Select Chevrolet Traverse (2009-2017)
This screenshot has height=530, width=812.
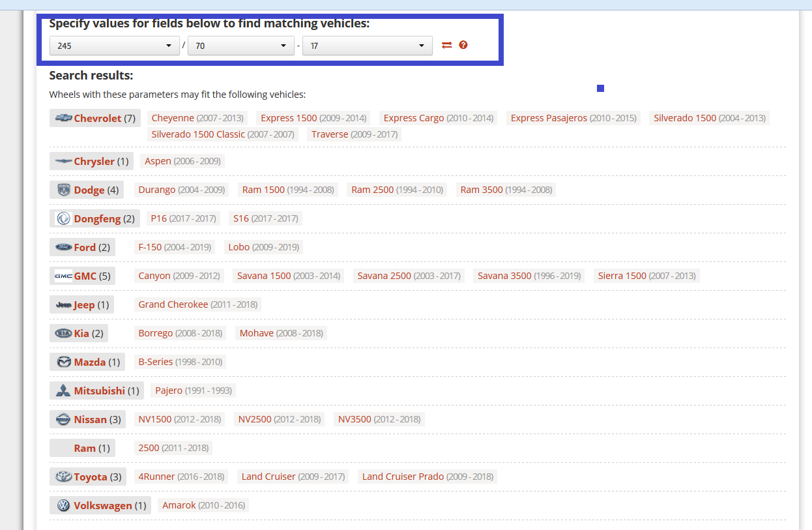coord(355,134)
